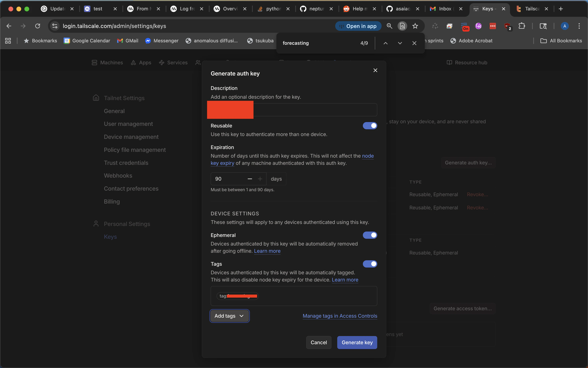Viewport: 588px width, 368px height.
Task: Click the browser forward arrow
Action: (23, 26)
